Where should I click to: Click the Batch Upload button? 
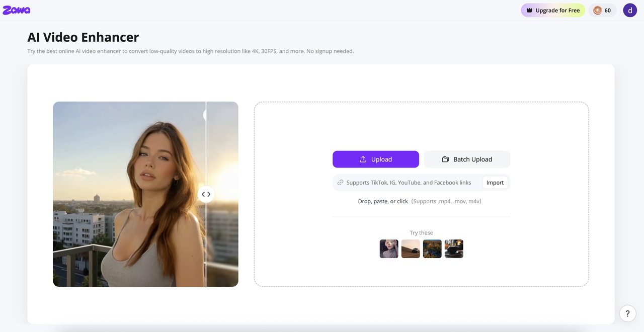[467, 159]
